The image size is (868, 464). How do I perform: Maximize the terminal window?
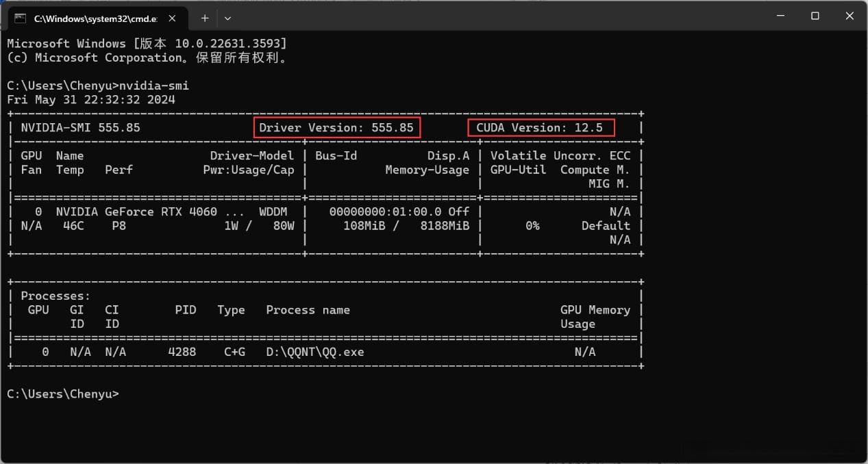point(815,16)
